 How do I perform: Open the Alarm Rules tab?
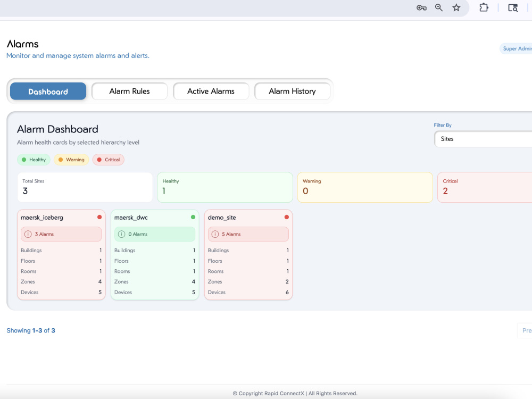(130, 92)
